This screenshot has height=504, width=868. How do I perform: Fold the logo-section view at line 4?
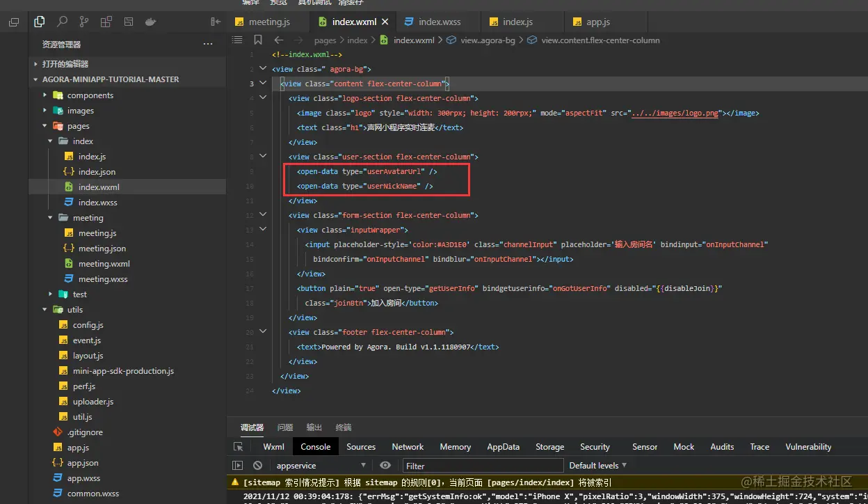(x=263, y=98)
